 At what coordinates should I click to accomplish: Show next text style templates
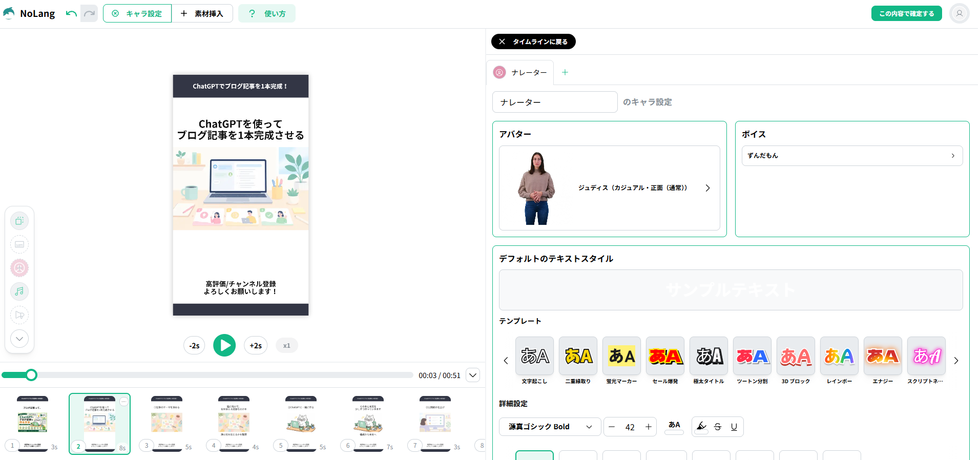[x=956, y=361]
